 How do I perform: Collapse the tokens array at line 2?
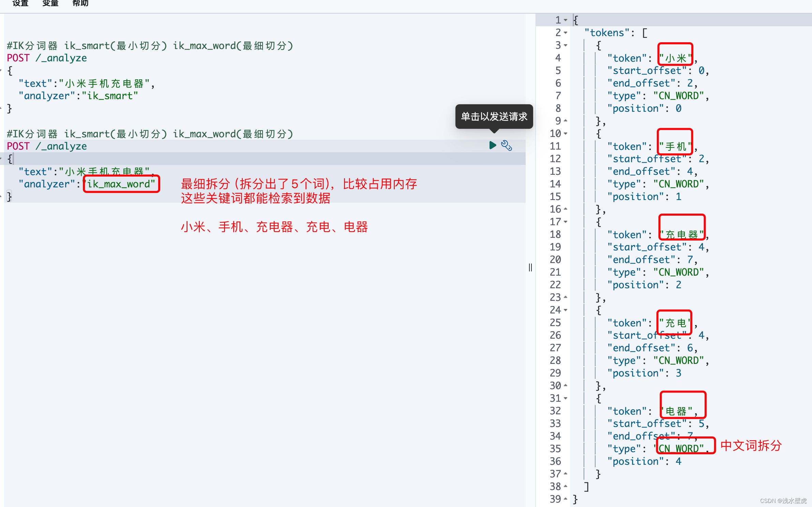[x=566, y=33]
